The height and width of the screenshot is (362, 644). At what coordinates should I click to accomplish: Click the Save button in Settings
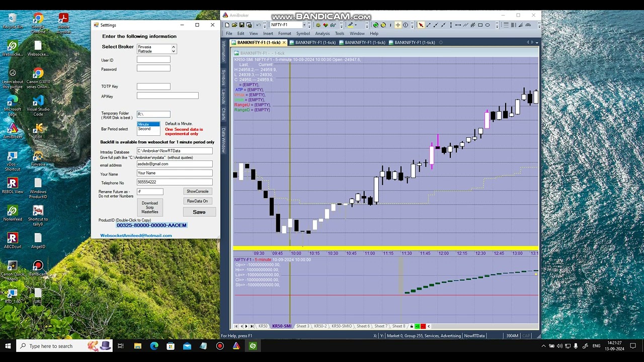[199, 212]
